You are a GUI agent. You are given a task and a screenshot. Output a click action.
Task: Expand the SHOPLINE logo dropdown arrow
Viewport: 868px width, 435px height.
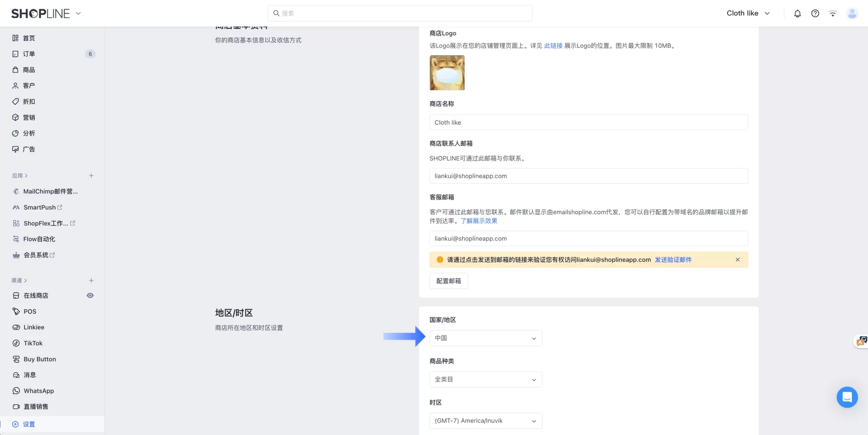78,14
